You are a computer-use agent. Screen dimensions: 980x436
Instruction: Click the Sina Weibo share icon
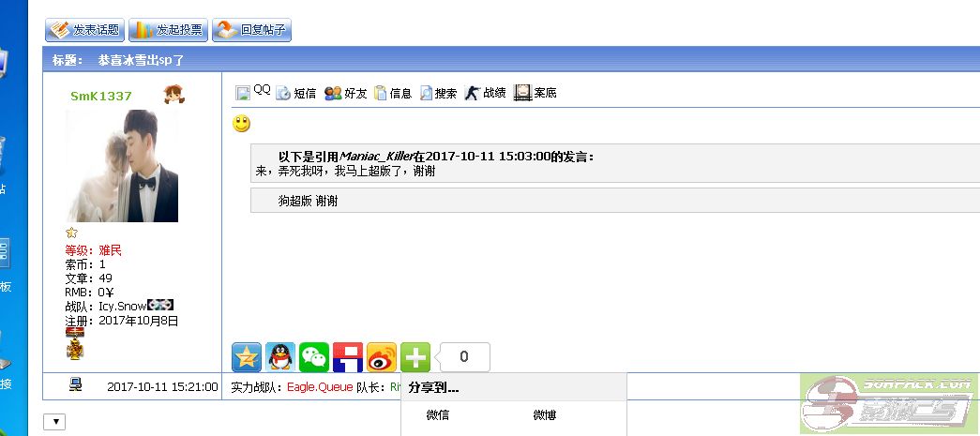[382, 357]
